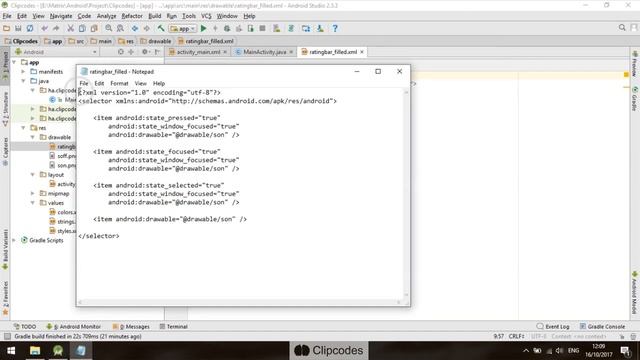640x360 pixels.
Task: Expand the mipmap folder
Action: (x=33, y=193)
